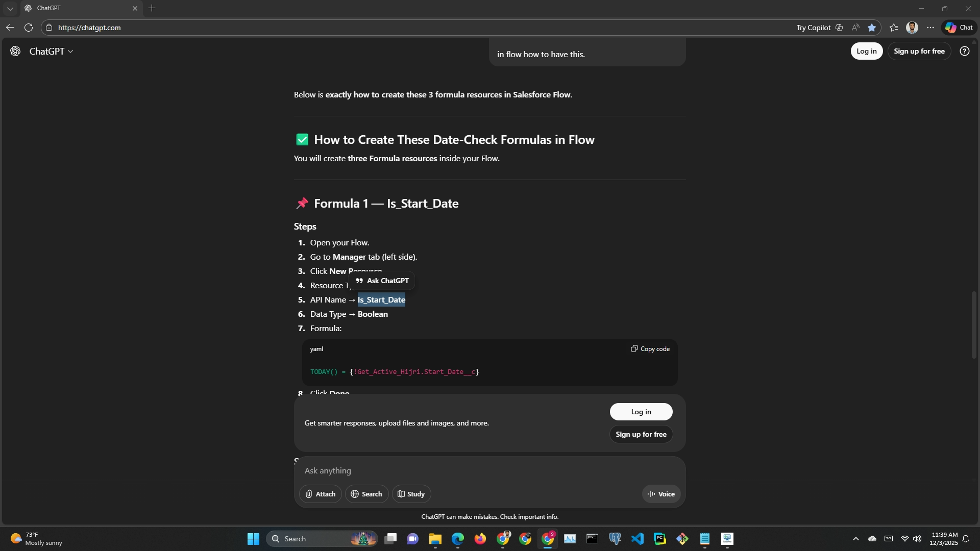
Task: Click the Attach button
Action: click(320, 494)
